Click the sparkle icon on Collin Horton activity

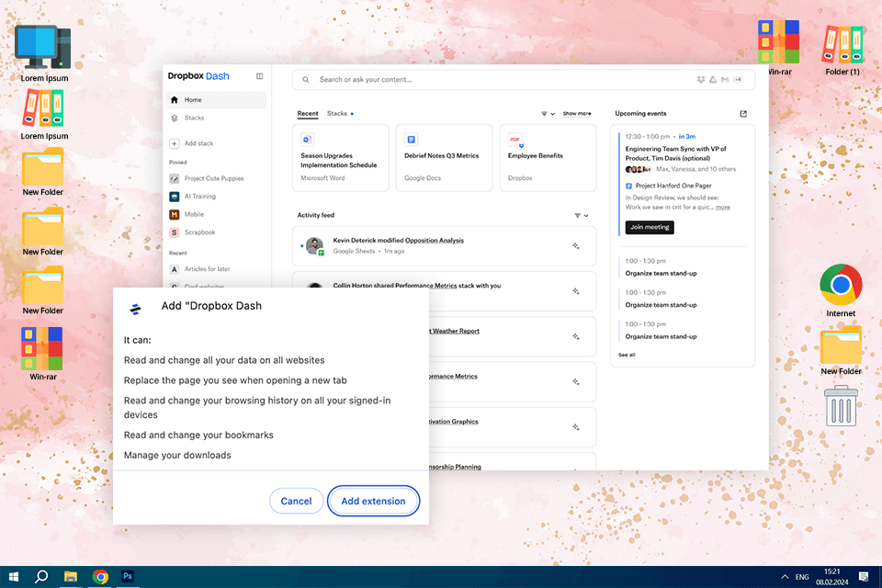coord(575,291)
